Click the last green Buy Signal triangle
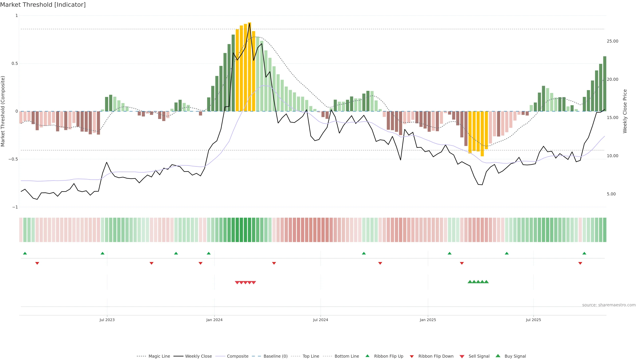 pos(486,282)
